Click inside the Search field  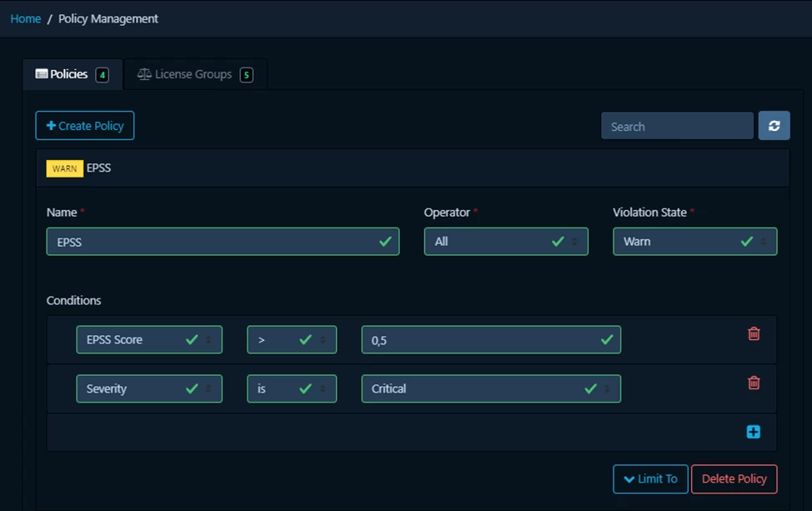pyautogui.click(x=677, y=125)
